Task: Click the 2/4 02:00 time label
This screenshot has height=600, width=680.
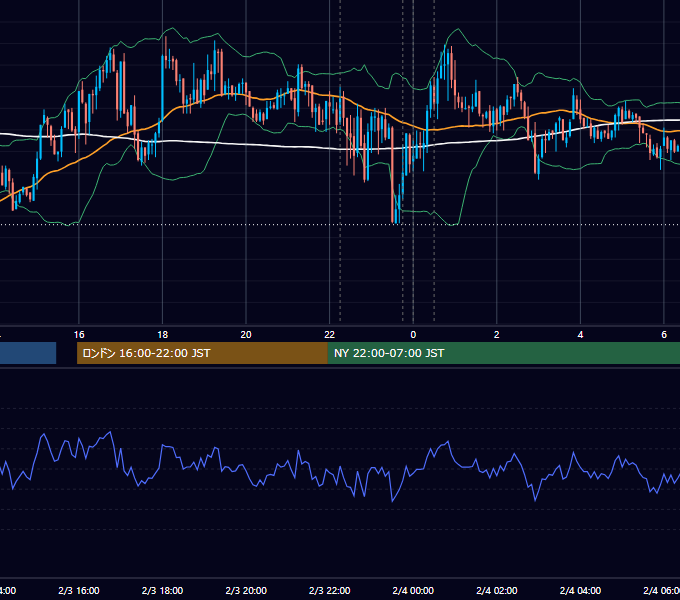Action: (x=497, y=591)
